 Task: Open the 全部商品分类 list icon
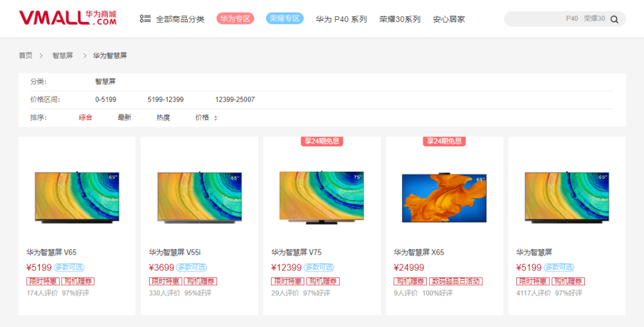145,19
